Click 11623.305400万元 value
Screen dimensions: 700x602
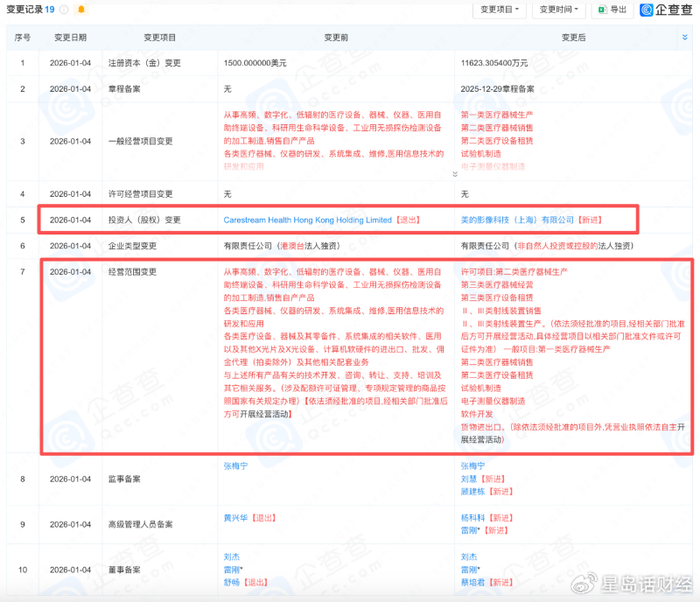coord(494,63)
